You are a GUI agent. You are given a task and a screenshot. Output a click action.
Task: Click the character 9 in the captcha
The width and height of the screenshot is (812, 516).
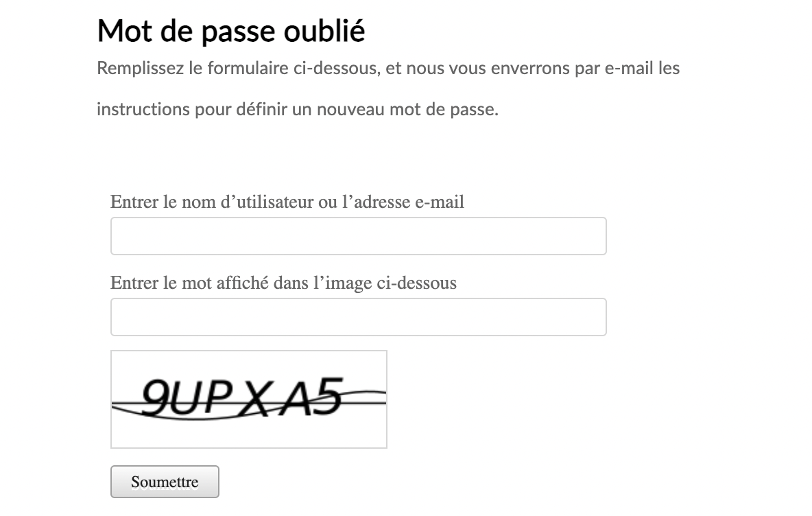coord(154,398)
